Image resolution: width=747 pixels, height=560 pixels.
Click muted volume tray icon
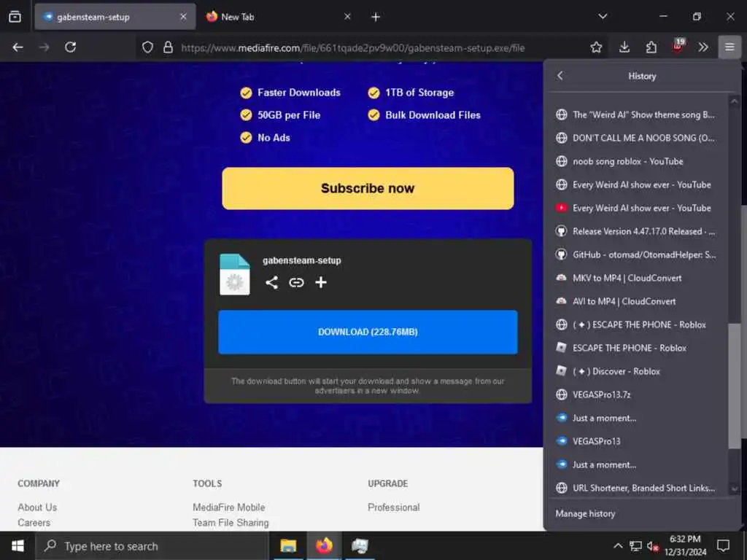(653, 546)
